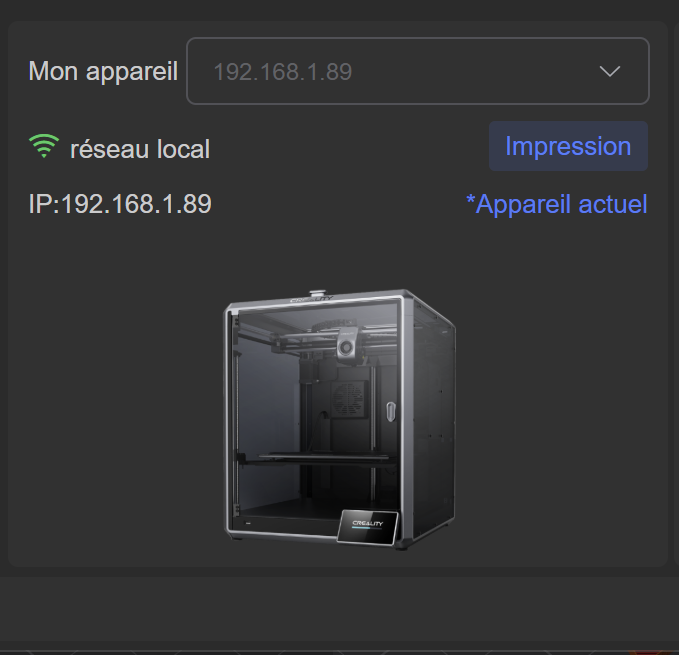Click the IP:192.168.1.89 text

click(120, 203)
